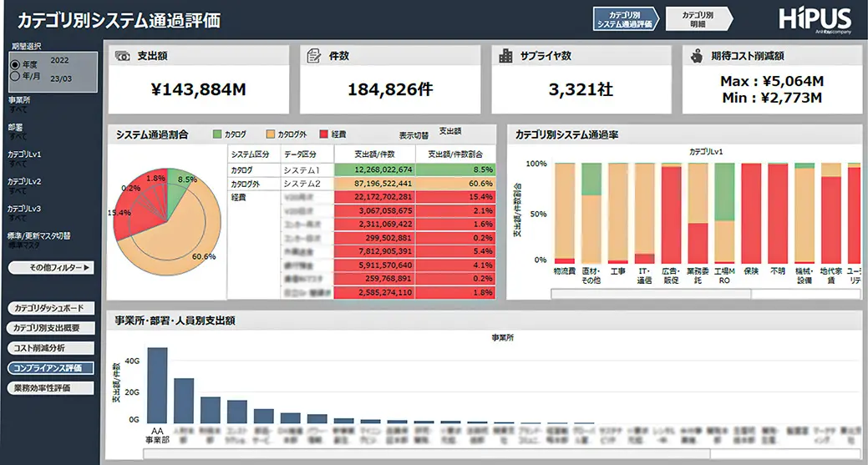
Task: Open the 2022 fiscal year selector
Action: [60, 60]
